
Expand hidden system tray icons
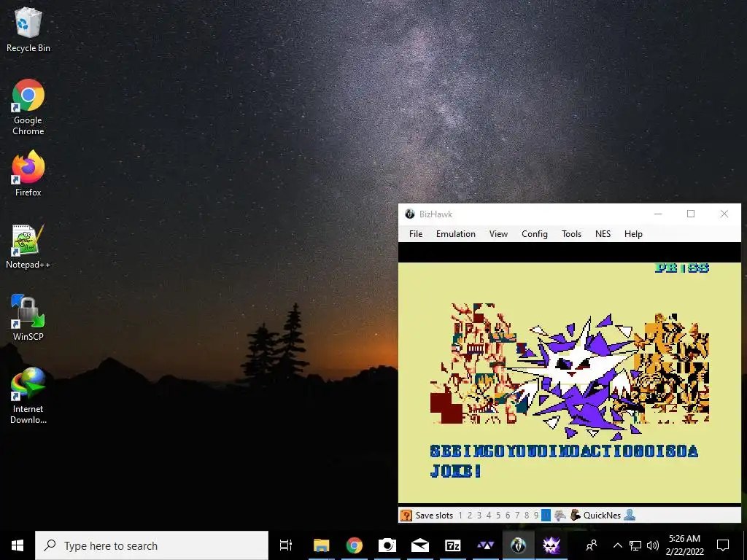(x=617, y=545)
